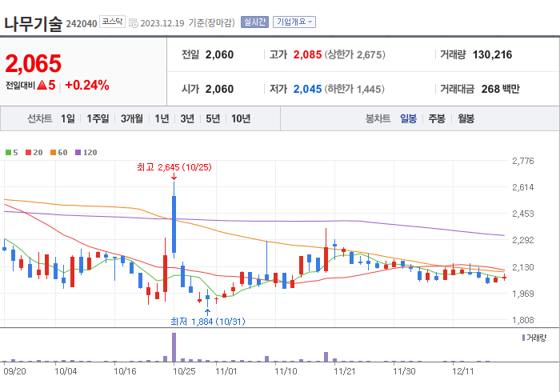
Task: Click the +0.24% change rate
Action: [87, 85]
